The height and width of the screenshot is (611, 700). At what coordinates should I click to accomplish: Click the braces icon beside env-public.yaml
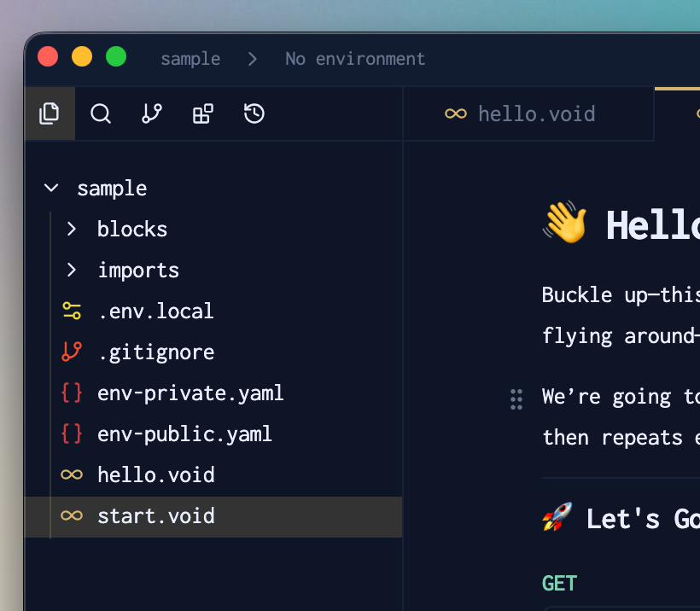click(72, 434)
